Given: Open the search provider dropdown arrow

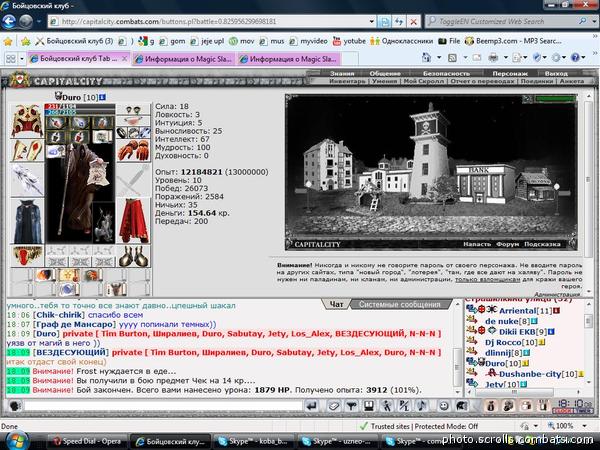Looking at the screenshot, I should [594, 21].
